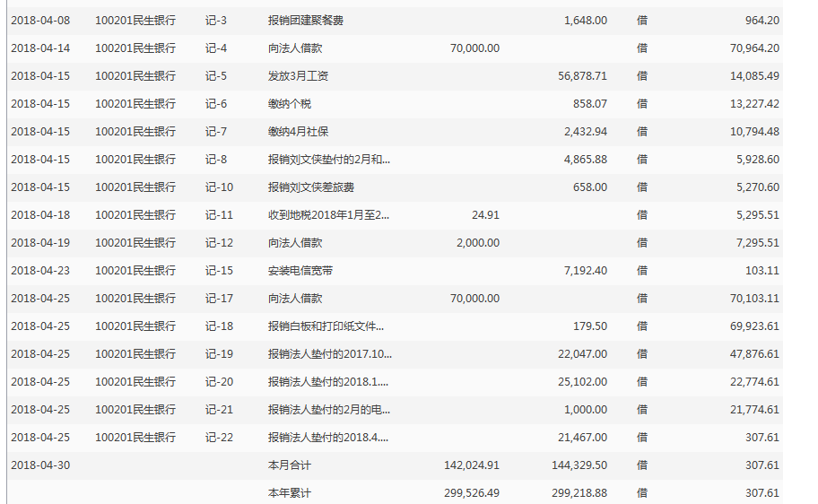Click credit amount 56,878.71
This screenshot has height=504, width=818.
582,76
